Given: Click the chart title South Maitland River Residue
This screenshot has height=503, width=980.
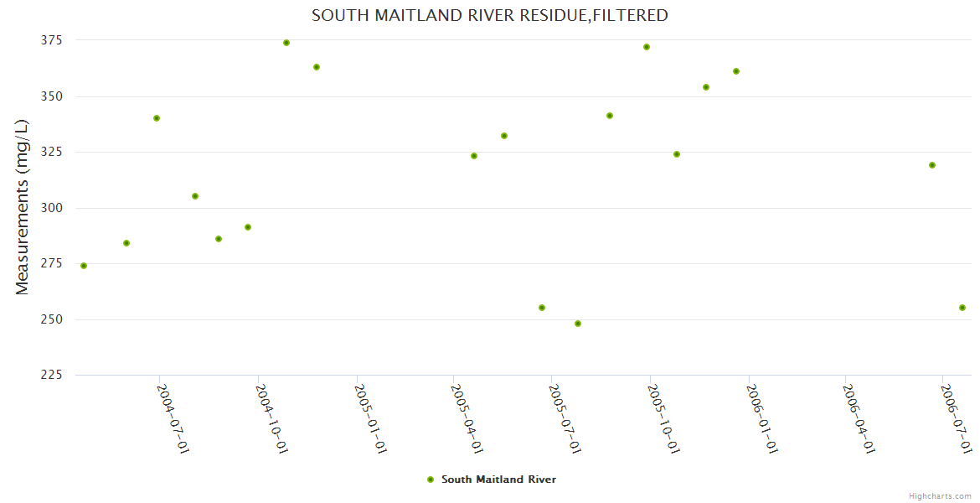Looking at the screenshot, I should click(490, 15).
